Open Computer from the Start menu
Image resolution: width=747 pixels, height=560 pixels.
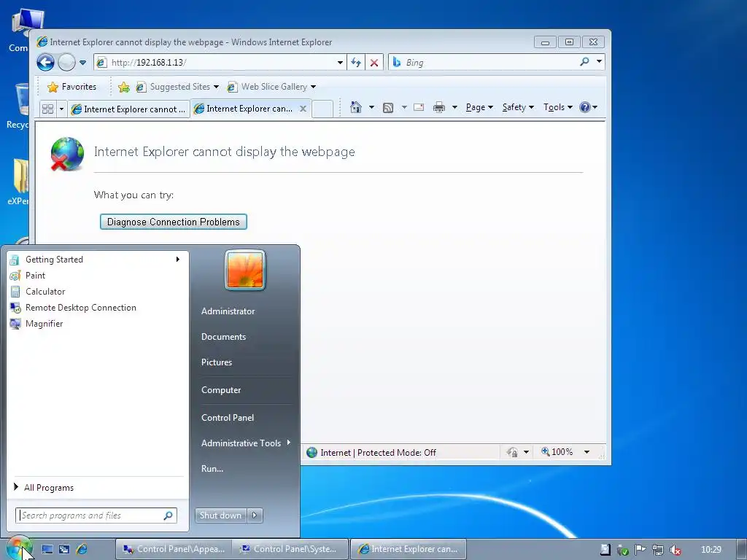click(221, 390)
